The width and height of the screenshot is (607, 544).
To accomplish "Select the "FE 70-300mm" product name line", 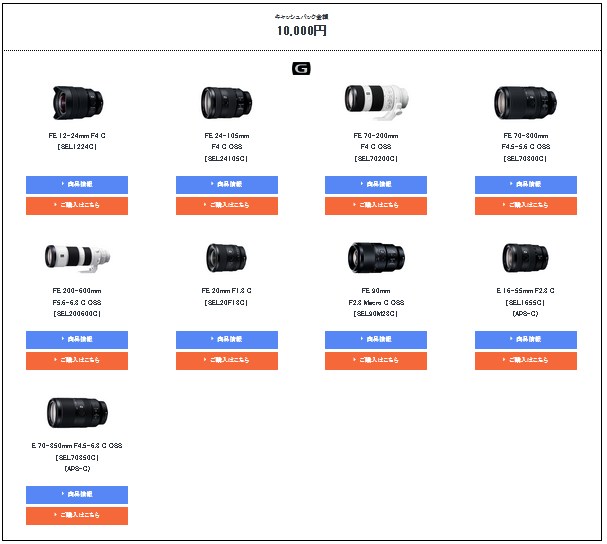I will (x=526, y=136).
